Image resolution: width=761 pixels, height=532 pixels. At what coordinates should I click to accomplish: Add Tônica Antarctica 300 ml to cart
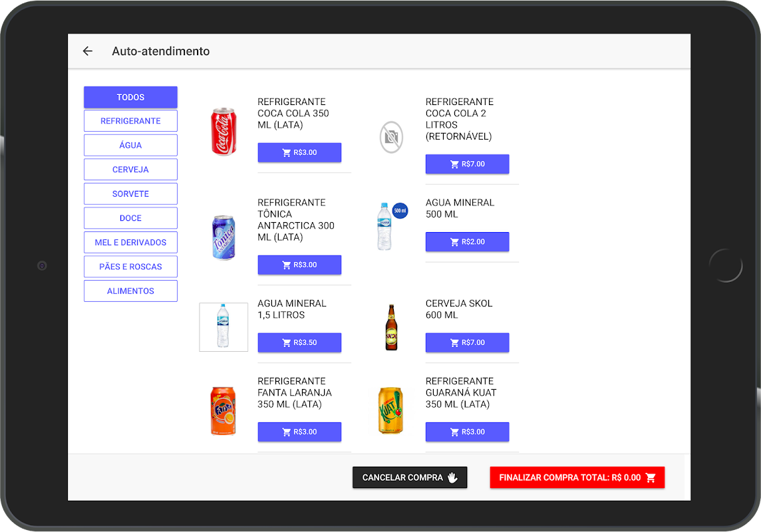(299, 265)
